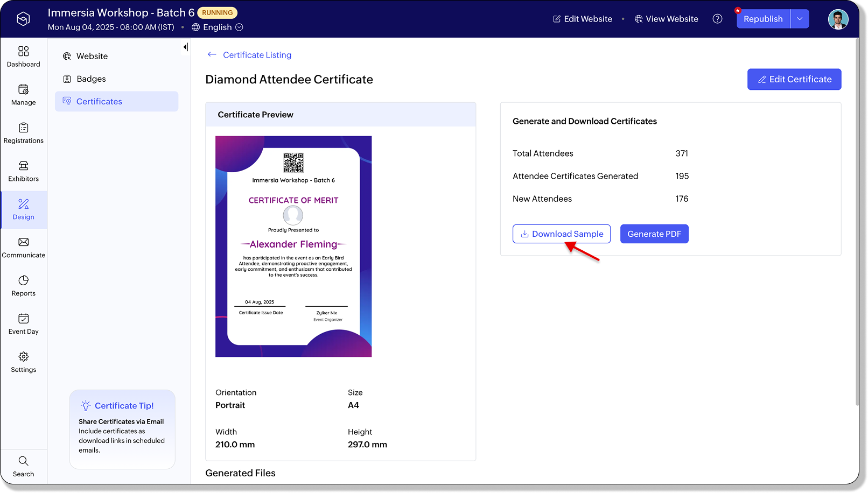Open the Dashboard section
Viewport: 868px width, 493px height.
[x=23, y=57]
